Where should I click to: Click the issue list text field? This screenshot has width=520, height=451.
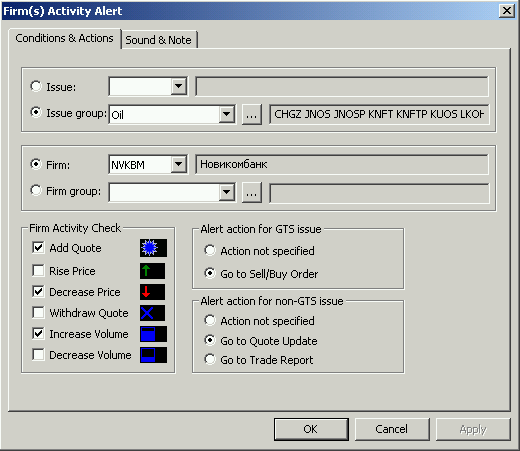click(x=379, y=114)
